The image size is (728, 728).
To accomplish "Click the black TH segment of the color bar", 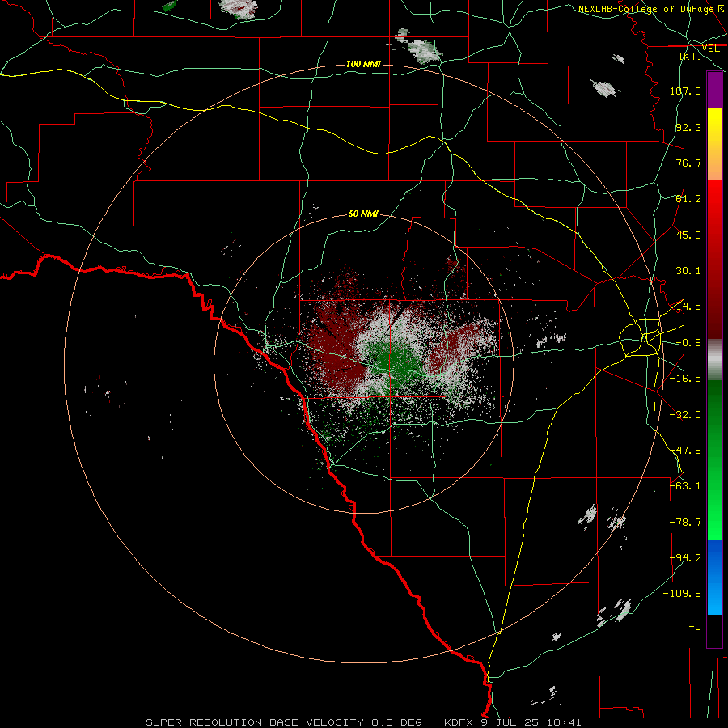I will (x=714, y=630).
